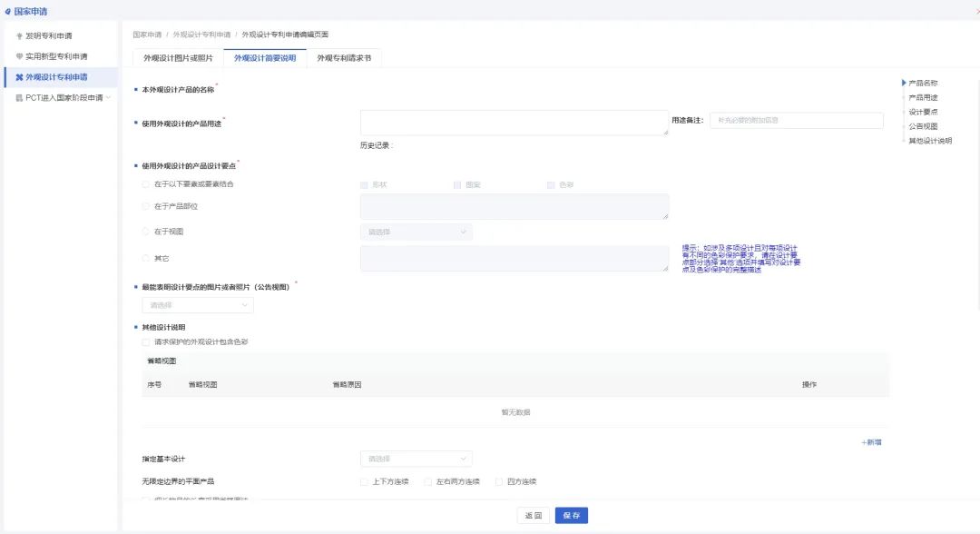Click the 返回 button
This screenshot has height=534, width=980.
(x=533, y=515)
